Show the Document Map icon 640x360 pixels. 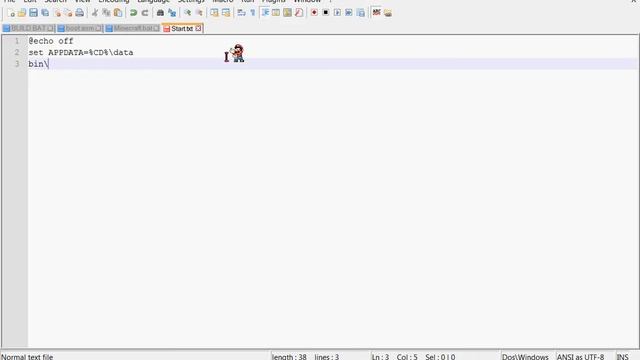point(287,13)
